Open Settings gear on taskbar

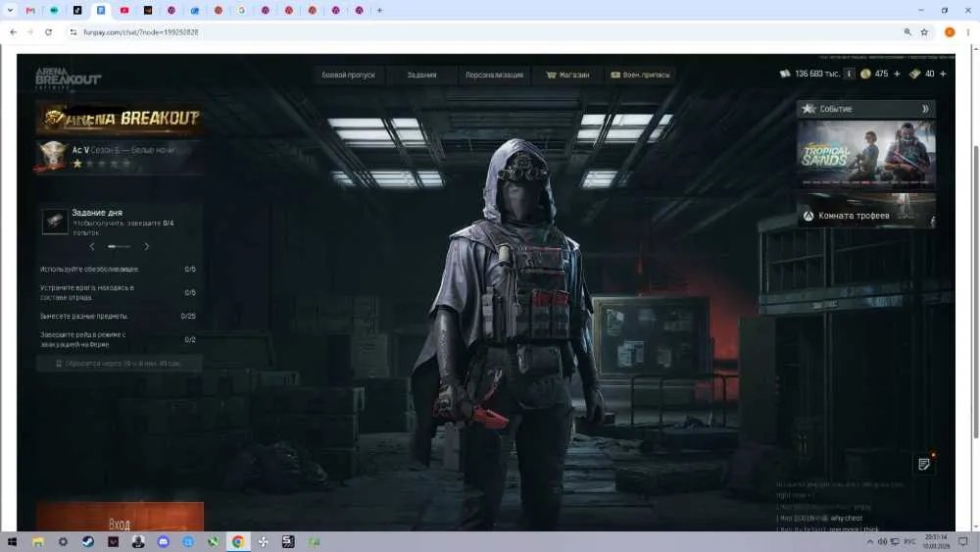point(63,542)
